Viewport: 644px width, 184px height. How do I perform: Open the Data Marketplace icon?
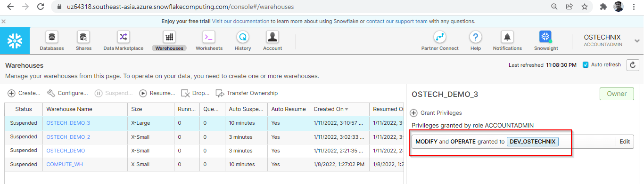pos(123,37)
